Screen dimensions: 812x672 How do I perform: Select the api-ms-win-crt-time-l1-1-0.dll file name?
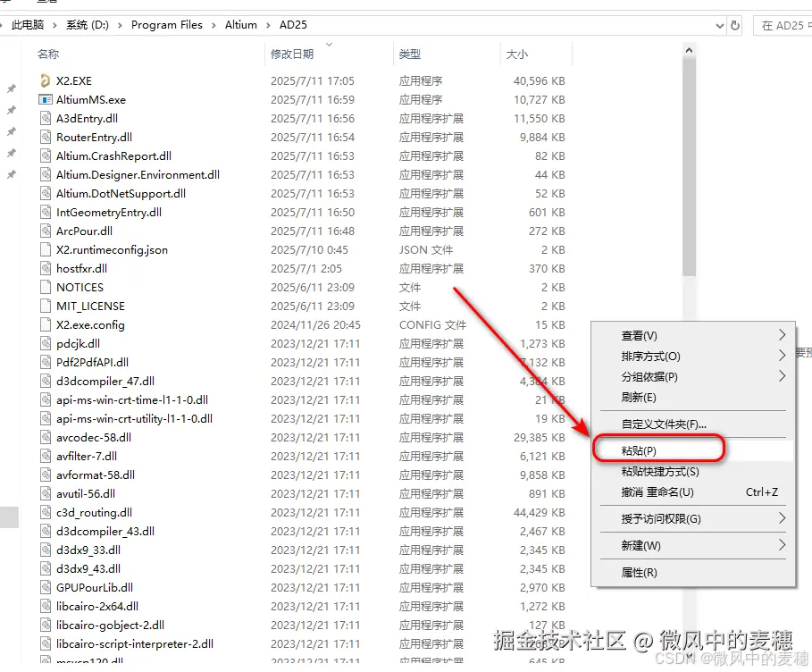(132, 400)
